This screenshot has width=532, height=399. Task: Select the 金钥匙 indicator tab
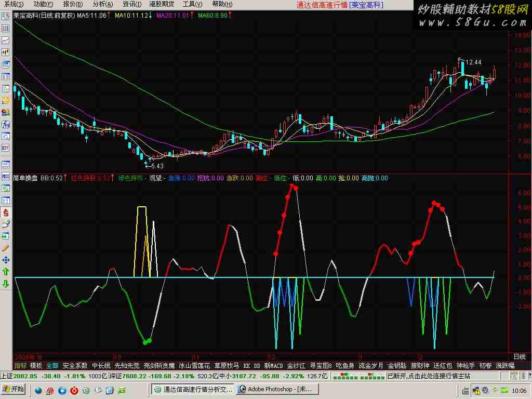pyautogui.click(x=397, y=365)
